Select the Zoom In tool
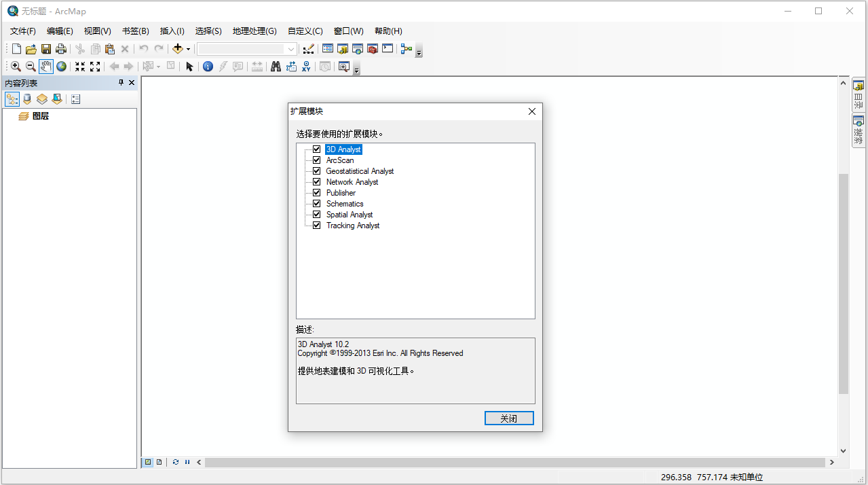 16,67
